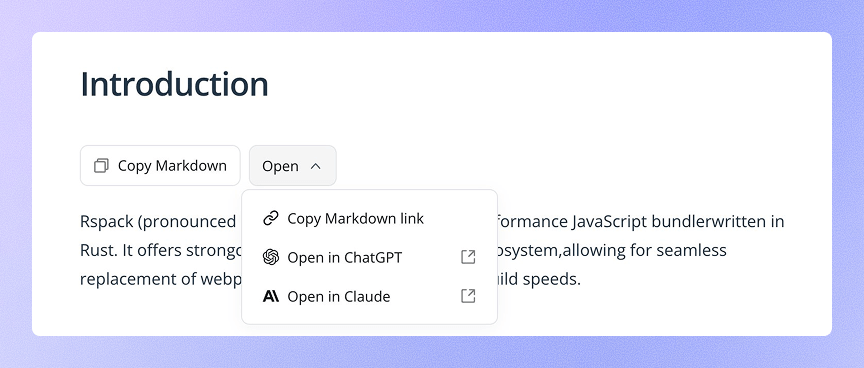
Task: Choose Copy Markdown link from the menu
Action: tap(369, 219)
